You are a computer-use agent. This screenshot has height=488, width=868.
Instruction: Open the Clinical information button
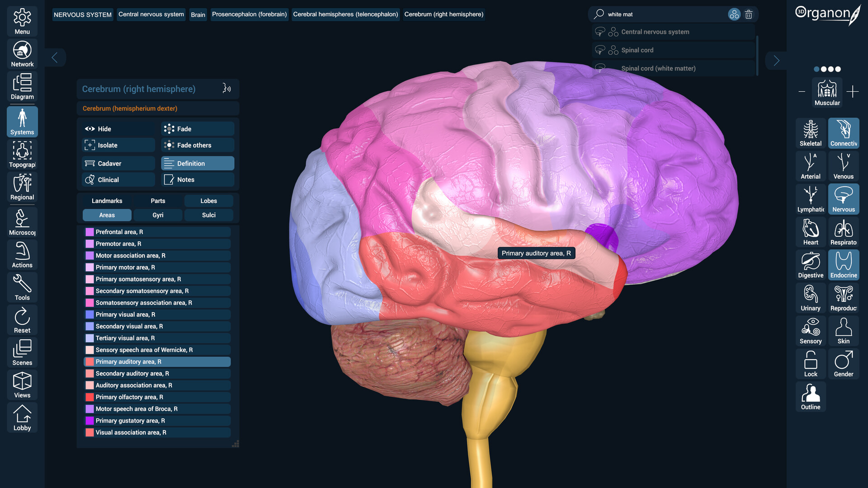pyautogui.click(x=118, y=179)
